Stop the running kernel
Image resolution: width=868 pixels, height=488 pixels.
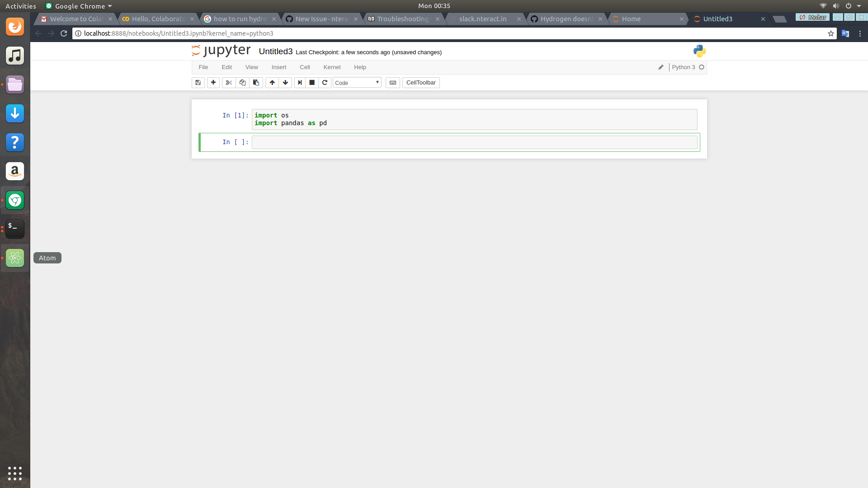coord(312,83)
